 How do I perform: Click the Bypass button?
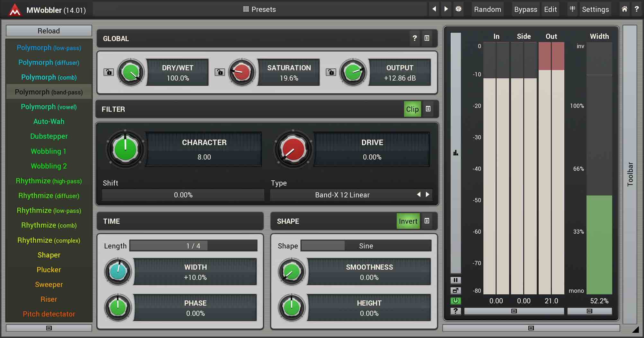click(x=525, y=9)
